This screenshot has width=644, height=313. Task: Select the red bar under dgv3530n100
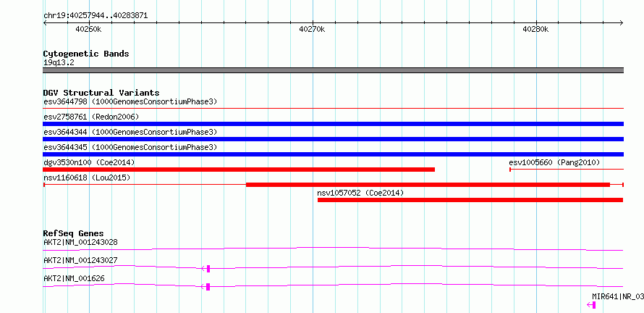pyautogui.click(x=239, y=170)
